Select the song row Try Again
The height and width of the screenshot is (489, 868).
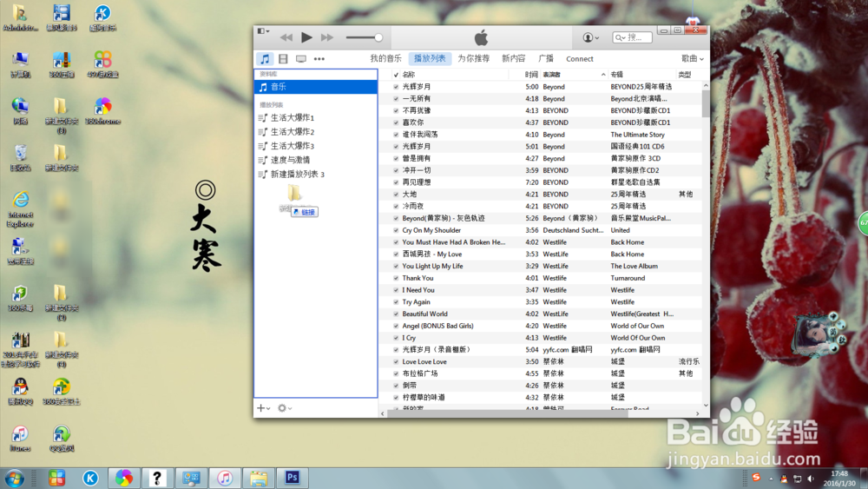coord(540,301)
